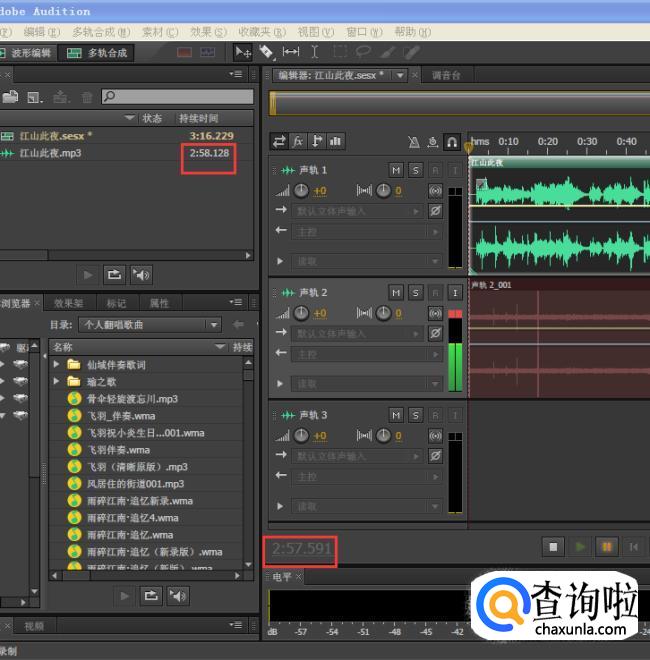This screenshot has height=660, width=650.
Task: Select the Time Selection tool
Action: click(x=314, y=52)
